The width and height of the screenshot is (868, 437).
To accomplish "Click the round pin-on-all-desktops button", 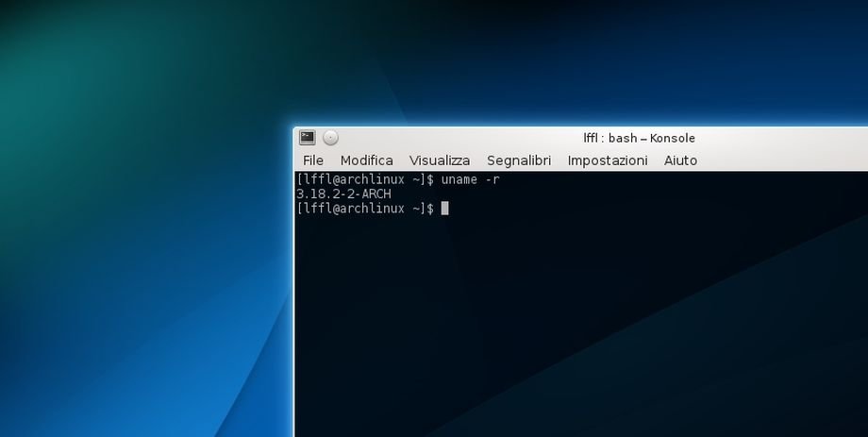I will (330, 138).
